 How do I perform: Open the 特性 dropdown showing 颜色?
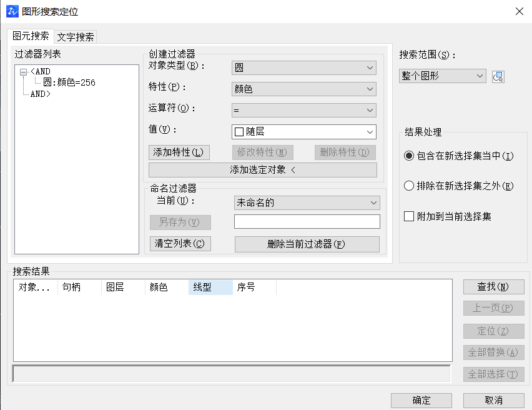click(x=303, y=89)
